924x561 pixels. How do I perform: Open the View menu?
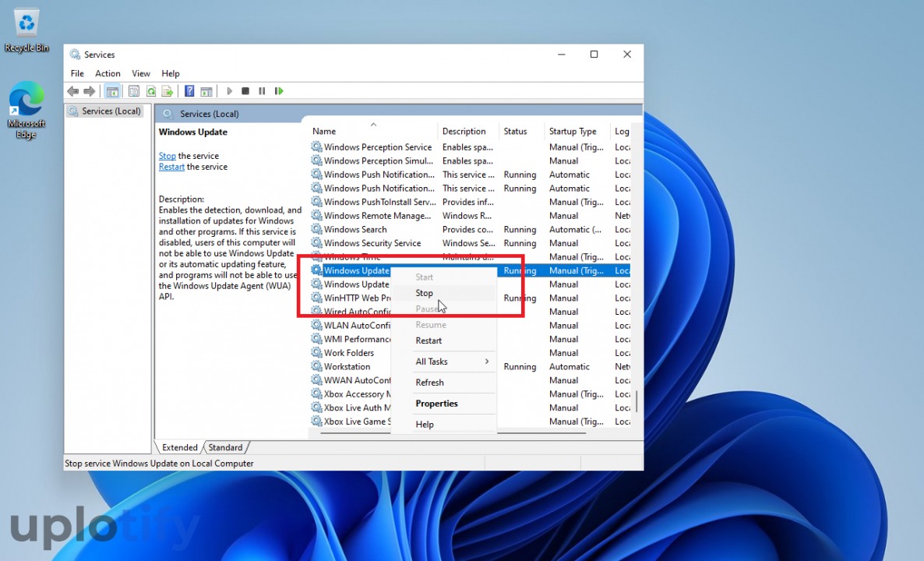click(141, 74)
